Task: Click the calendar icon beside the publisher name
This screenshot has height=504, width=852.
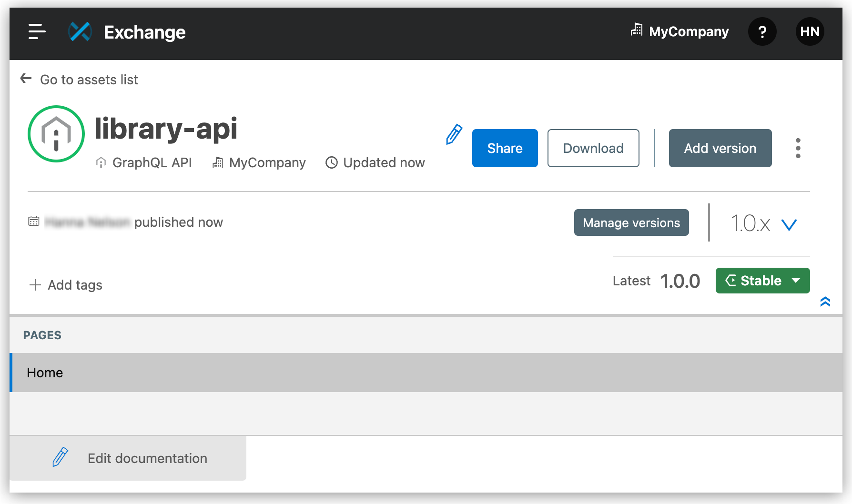Action: point(33,221)
